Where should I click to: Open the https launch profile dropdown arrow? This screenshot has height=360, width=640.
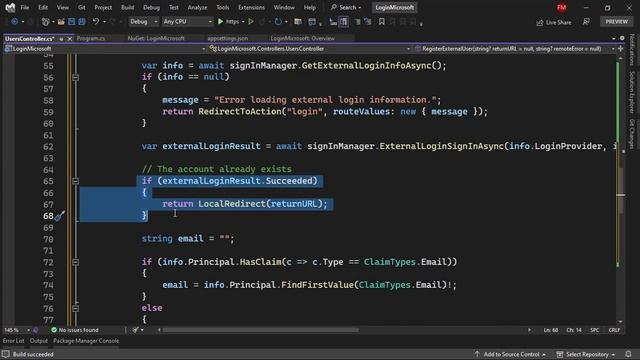(243, 22)
